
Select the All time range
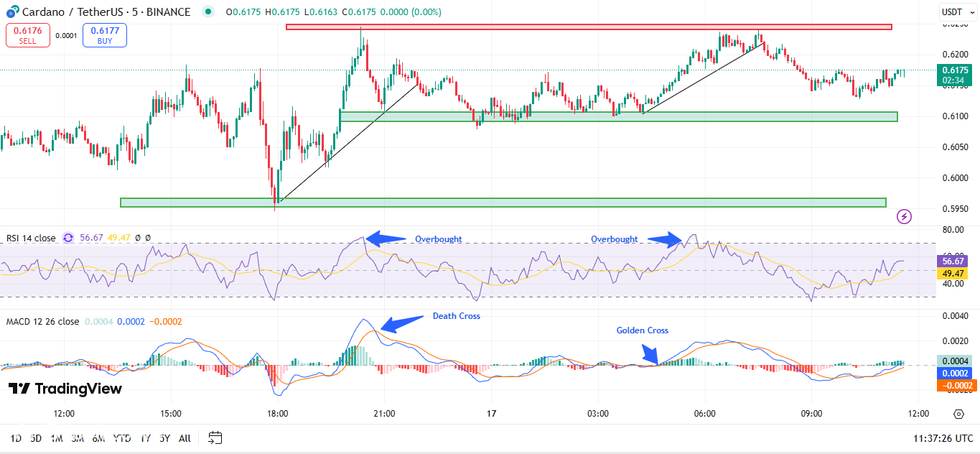click(x=185, y=437)
